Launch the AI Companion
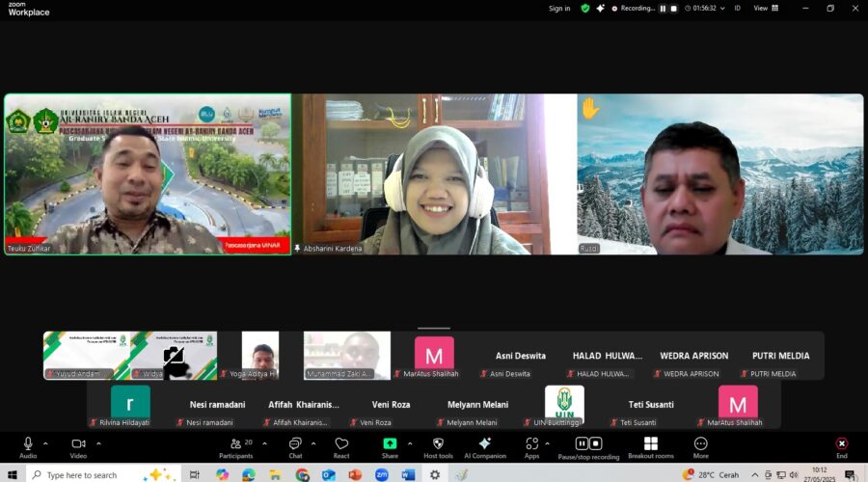The height and width of the screenshot is (482, 868). point(485,446)
